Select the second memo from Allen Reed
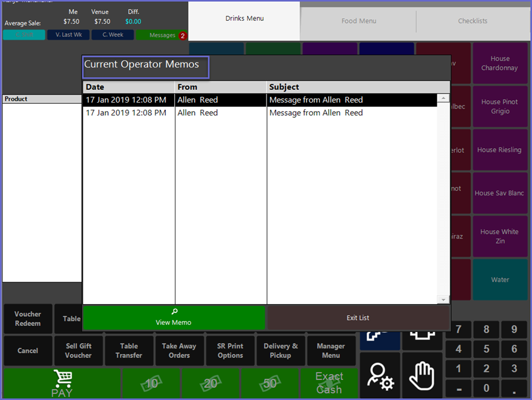This screenshot has height=400, width=532. click(x=260, y=113)
